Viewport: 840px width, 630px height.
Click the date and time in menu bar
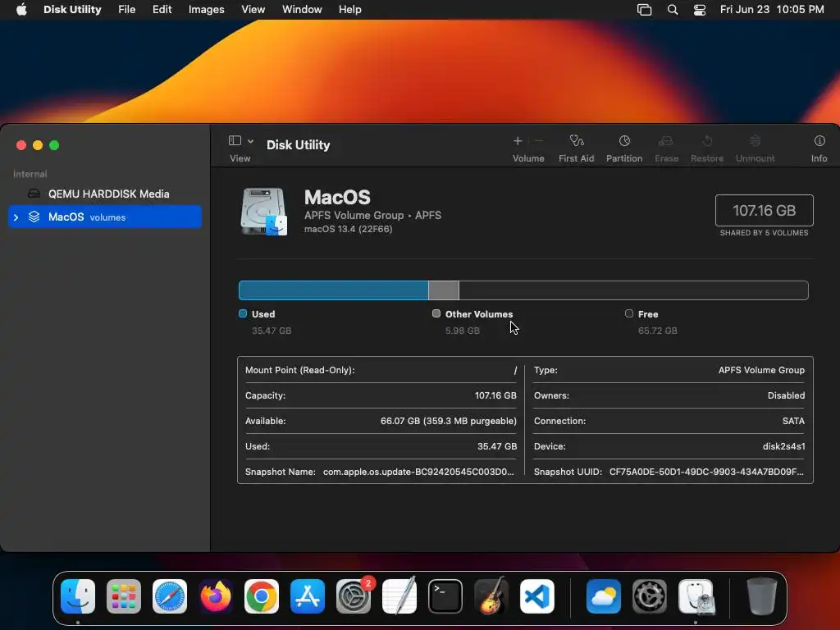[772, 10]
